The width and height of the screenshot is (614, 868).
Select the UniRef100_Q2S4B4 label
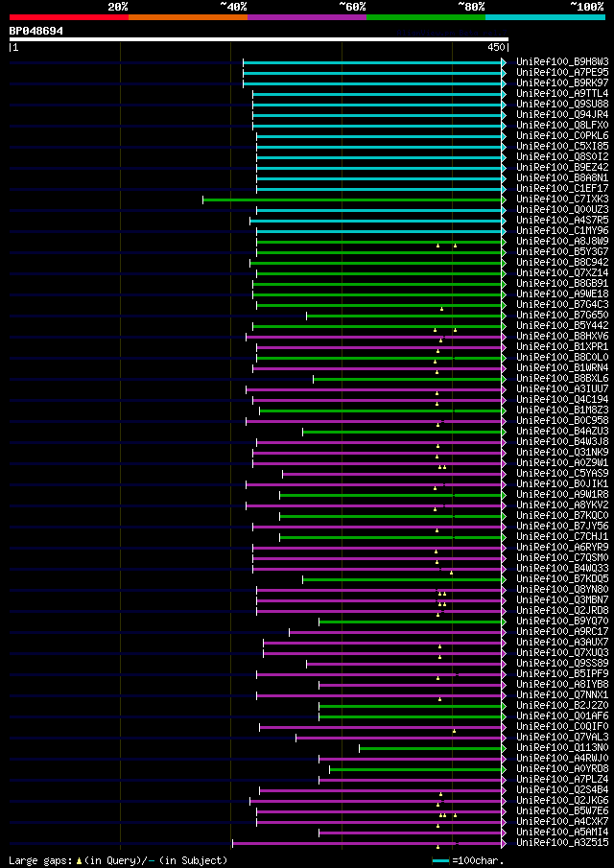[562, 790]
